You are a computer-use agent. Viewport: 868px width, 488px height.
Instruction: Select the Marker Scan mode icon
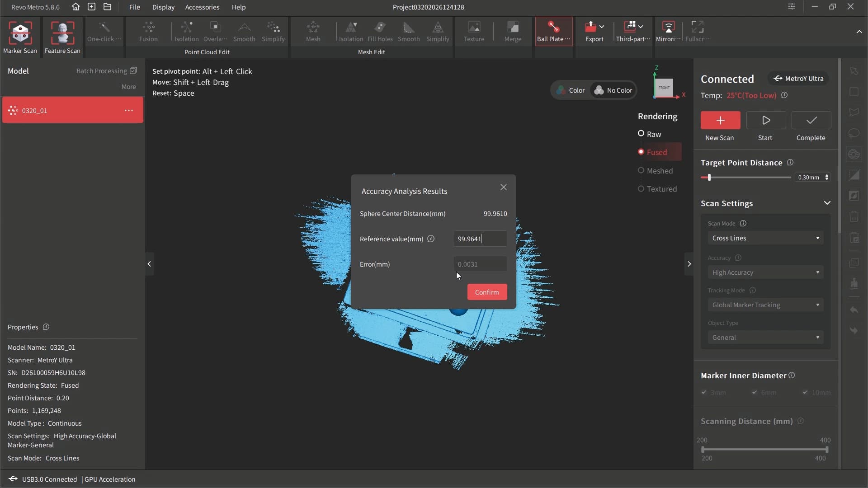pyautogui.click(x=20, y=33)
